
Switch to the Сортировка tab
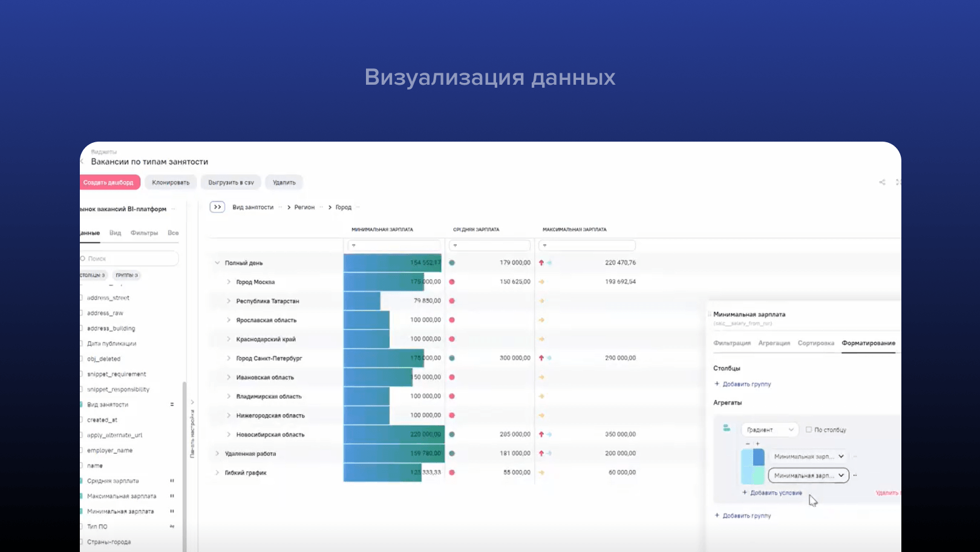tap(816, 343)
